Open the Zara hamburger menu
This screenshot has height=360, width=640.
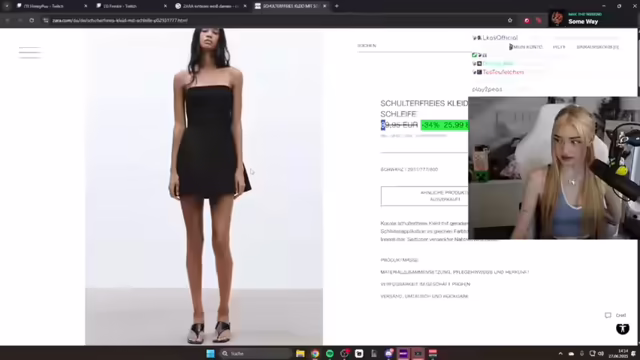pos(29,53)
